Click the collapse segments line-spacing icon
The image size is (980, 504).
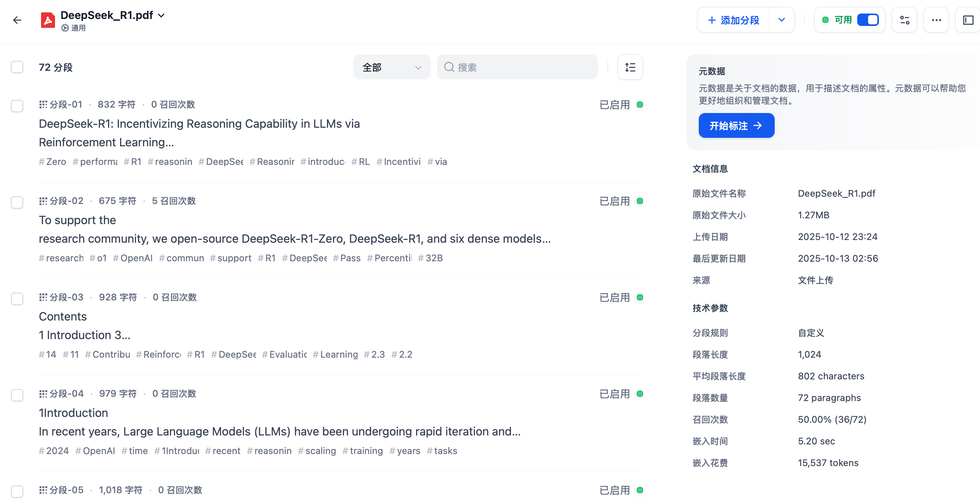coord(630,67)
